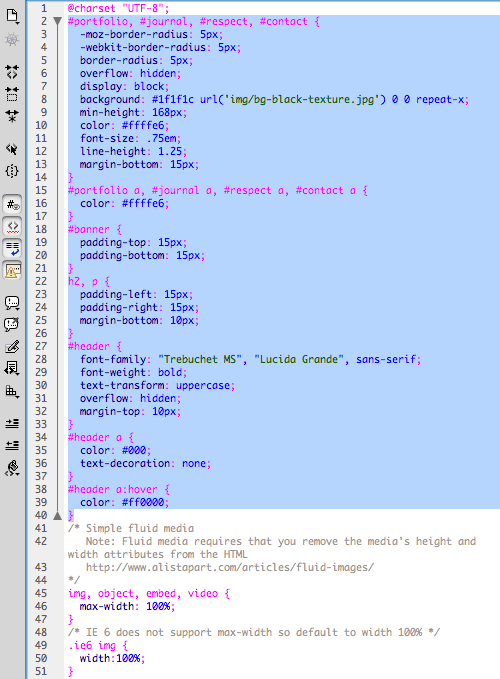Click the Select Parent Tag icon
The image size is (500, 679).
click(x=12, y=149)
